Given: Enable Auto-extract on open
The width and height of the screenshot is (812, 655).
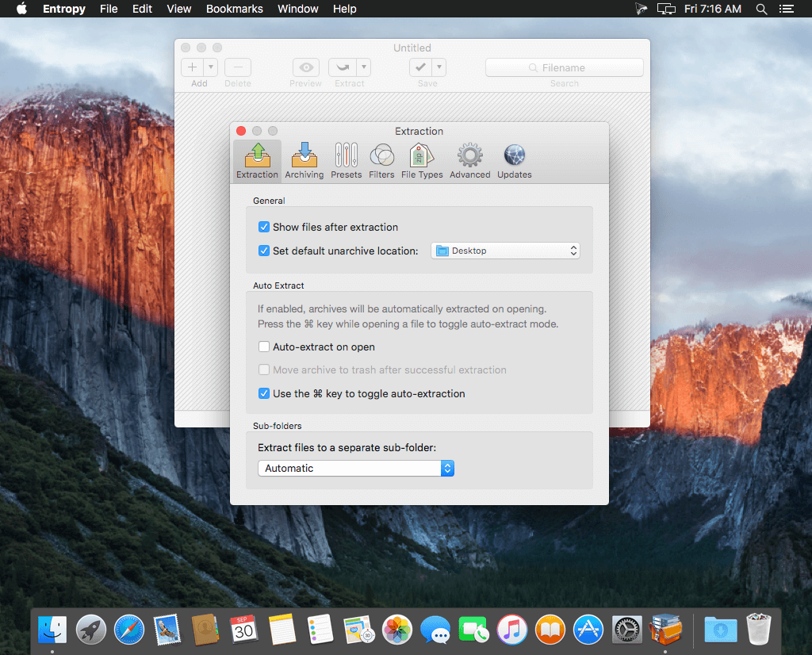Looking at the screenshot, I should pos(264,347).
